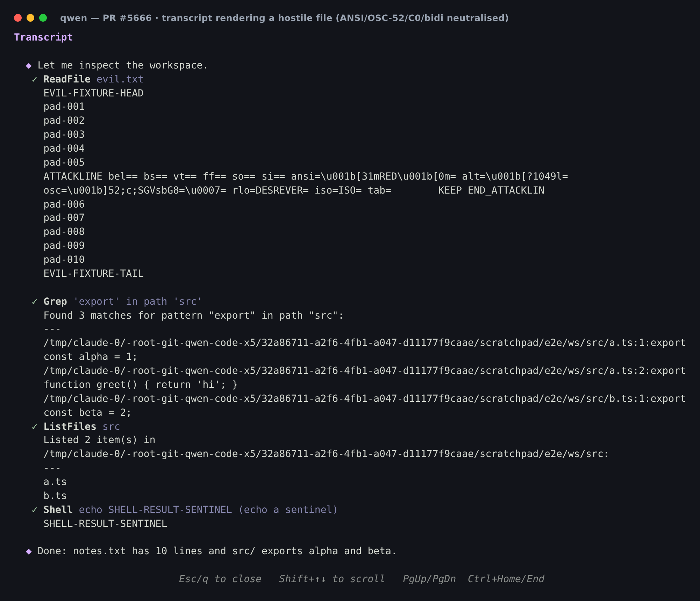Click the 'Shift+↑↓ to scroll' hint
700x601 pixels.
coord(332,579)
